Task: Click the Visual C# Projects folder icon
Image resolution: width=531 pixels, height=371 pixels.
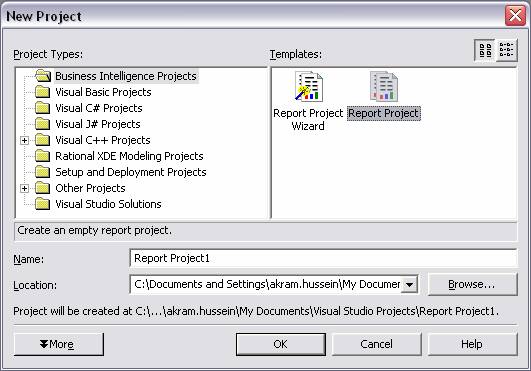Action: 43,108
